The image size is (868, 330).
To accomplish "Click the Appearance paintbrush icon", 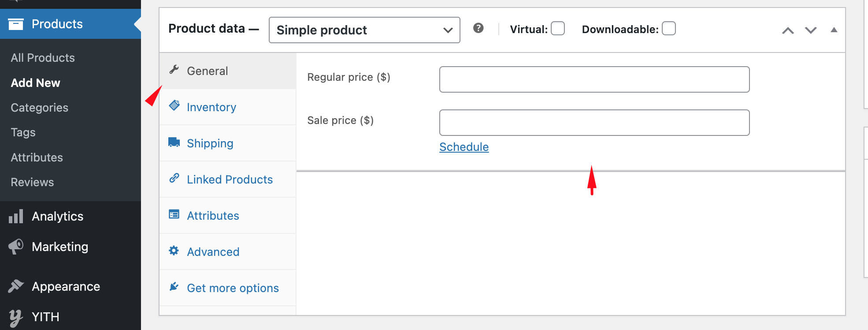I will (x=16, y=286).
